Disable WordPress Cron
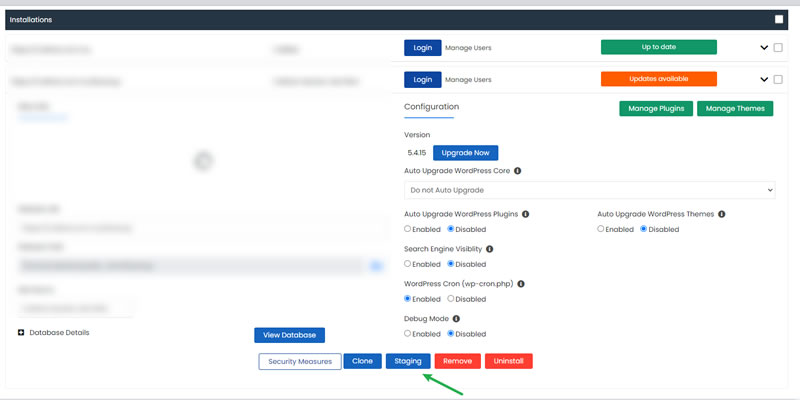This screenshot has height=400, width=800. coord(451,298)
